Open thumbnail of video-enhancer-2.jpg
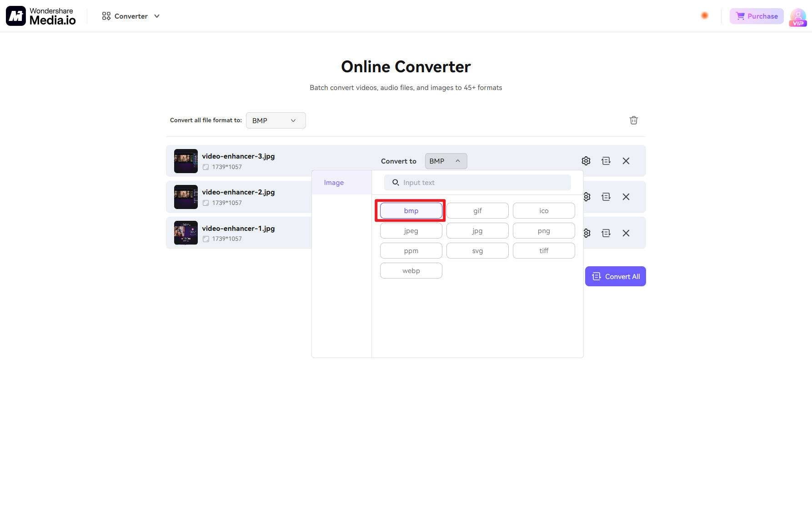The width and height of the screenshot is (812, 528). pyautogui.click(x=186, y=197)
